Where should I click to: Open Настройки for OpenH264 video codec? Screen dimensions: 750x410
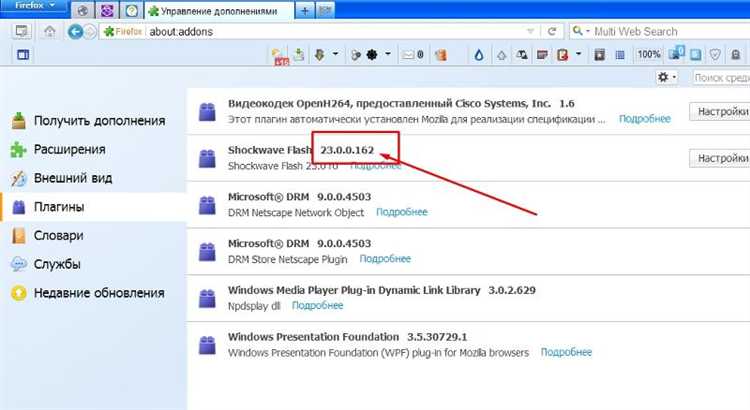click(720, 111)
